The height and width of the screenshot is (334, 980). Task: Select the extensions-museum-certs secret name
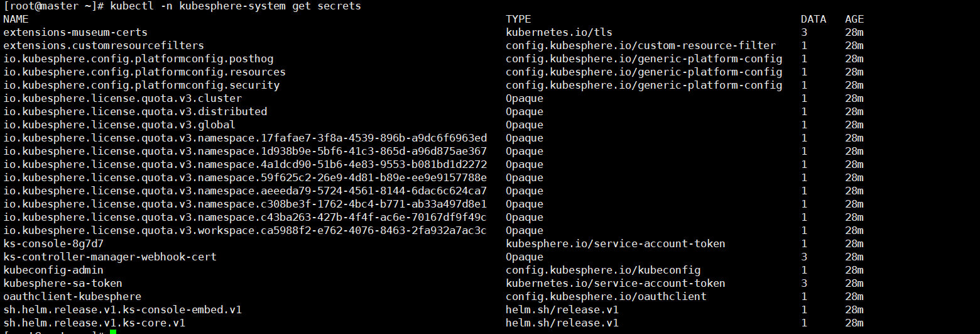75,33
